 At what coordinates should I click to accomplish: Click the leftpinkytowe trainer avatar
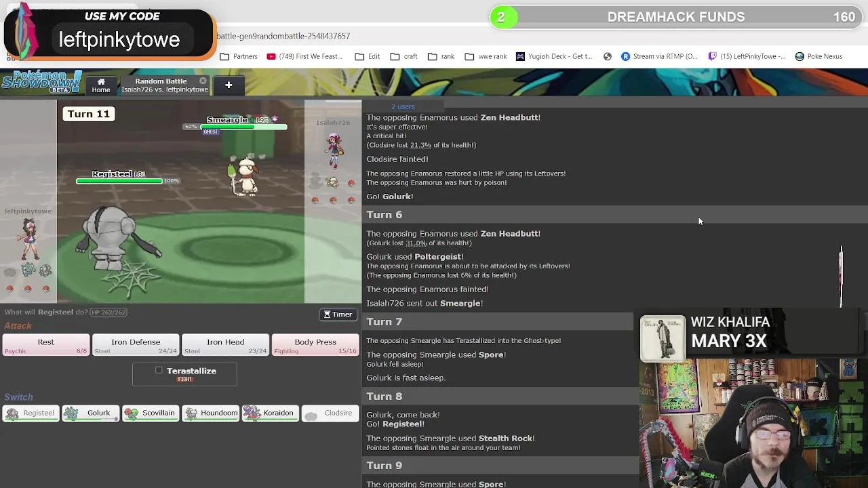tap(28, 239)
